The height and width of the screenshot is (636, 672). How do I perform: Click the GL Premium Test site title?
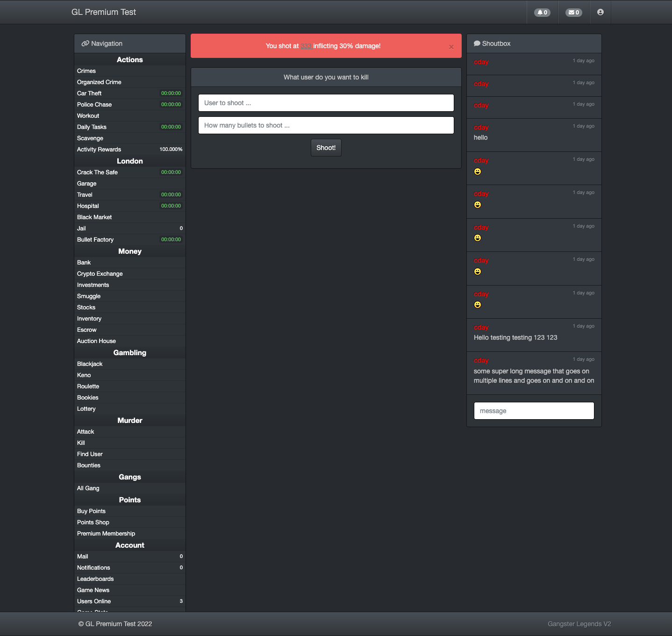click(x=104, y=12)
